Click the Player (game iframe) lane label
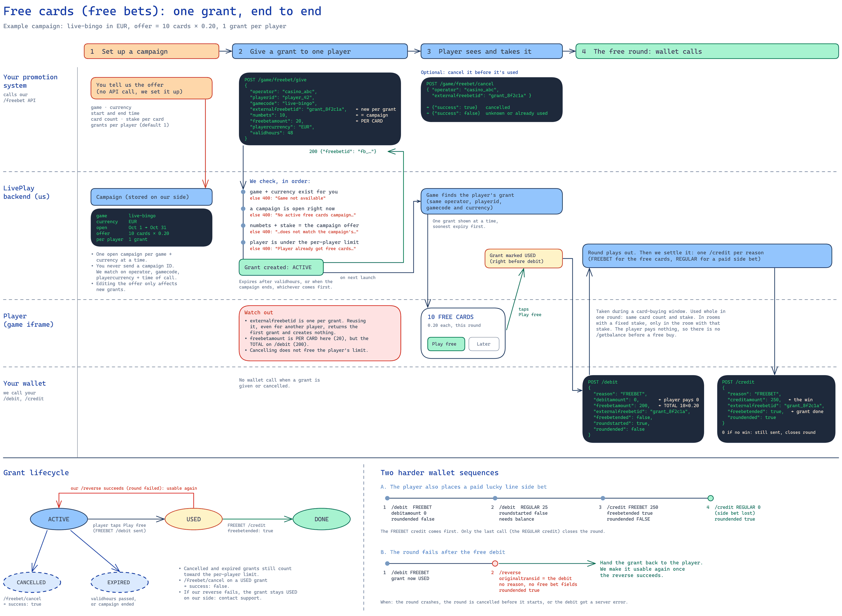Screen dimensions: 842x616 tap(28, 320)
